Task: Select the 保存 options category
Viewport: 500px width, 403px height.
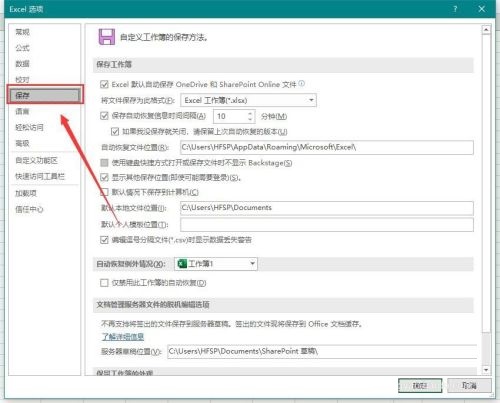Action: [x=44, y=95]
